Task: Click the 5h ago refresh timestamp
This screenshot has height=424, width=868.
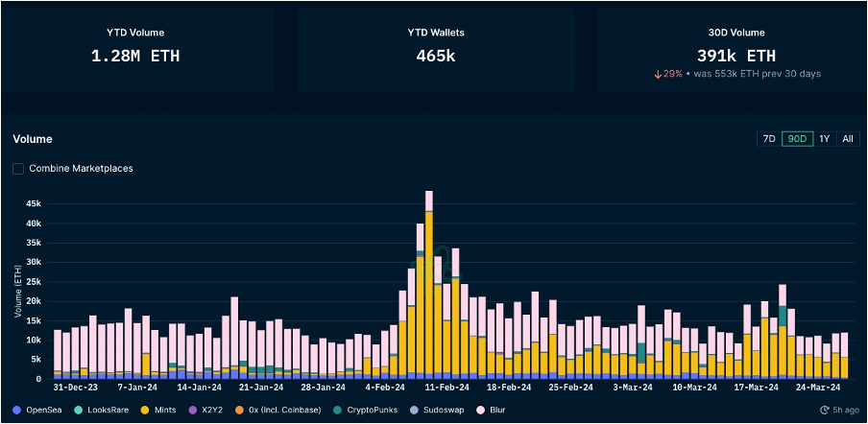Action: point(846,409)
